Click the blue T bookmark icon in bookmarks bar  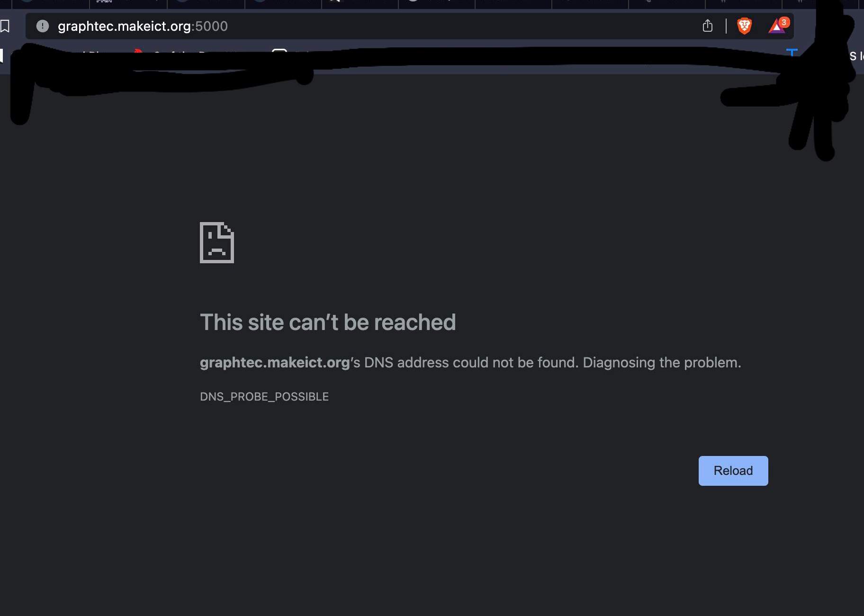click(792, 52)
